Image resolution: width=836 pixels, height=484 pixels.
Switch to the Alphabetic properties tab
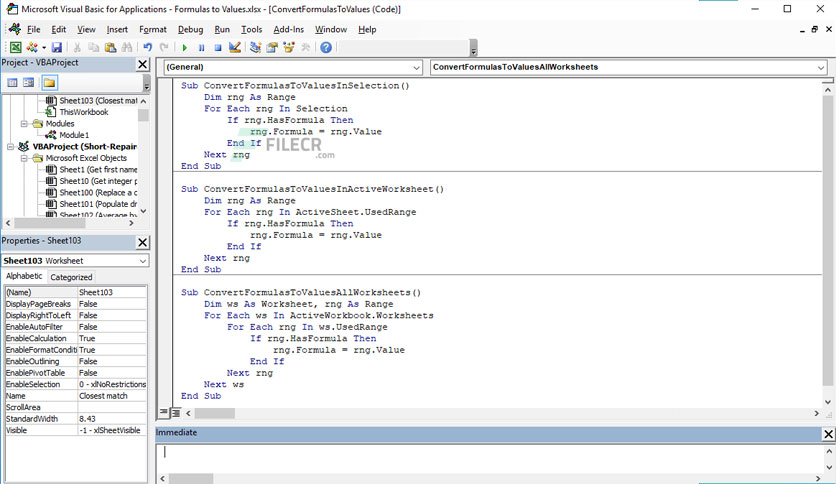click(24, 276)
